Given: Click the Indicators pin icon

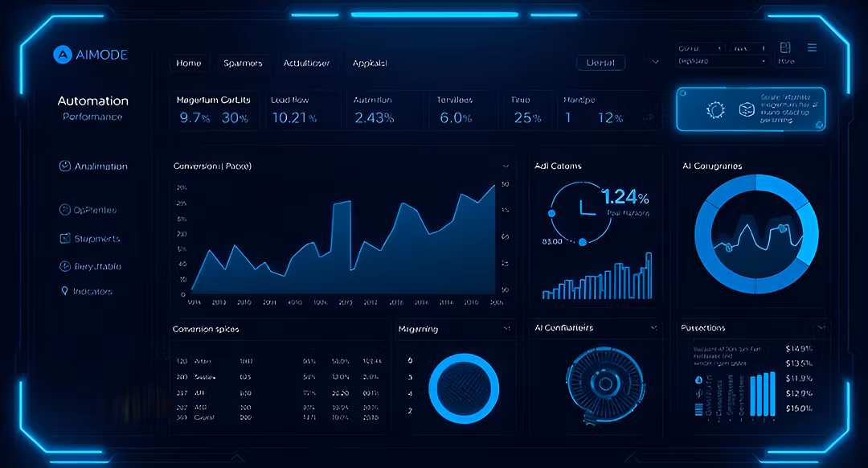Looking at the screenshot, I should coord(64,291).
